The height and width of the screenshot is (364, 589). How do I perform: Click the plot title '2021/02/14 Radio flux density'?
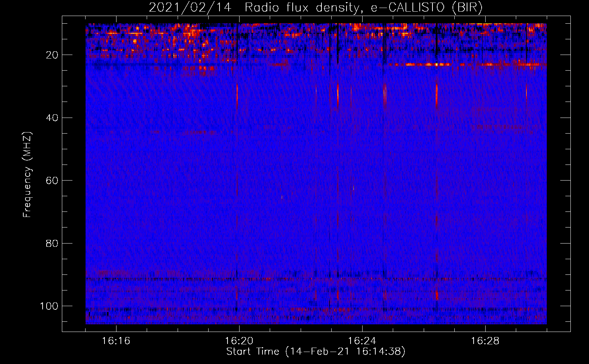[x=316, y=7]
